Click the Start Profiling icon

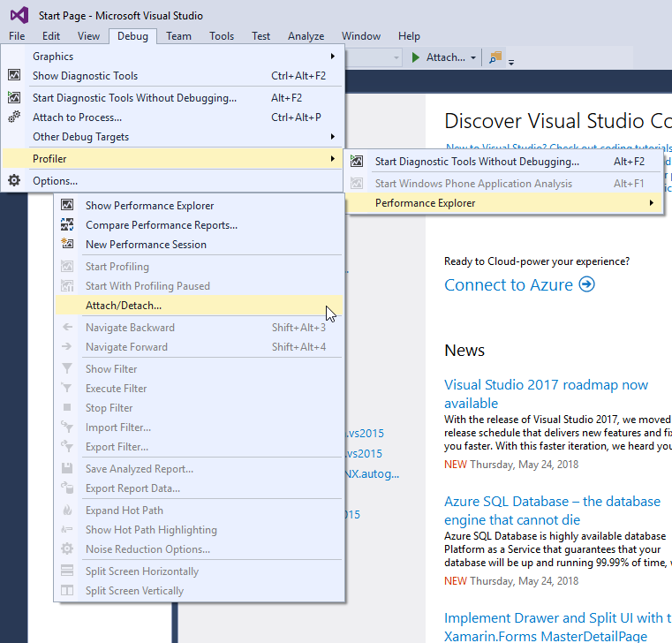67,266
